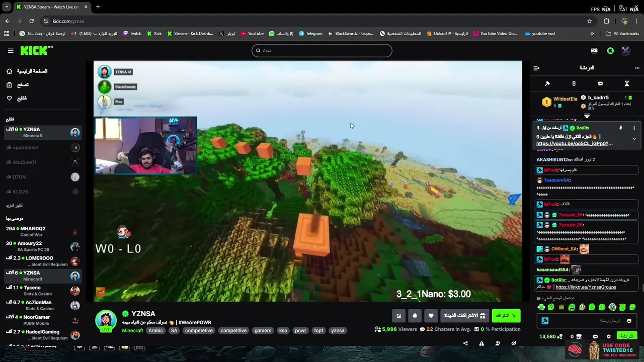Screen dimensions: 644x362
Task: Click the green Kick circle header icon
Action: click(x=610, y=50)
